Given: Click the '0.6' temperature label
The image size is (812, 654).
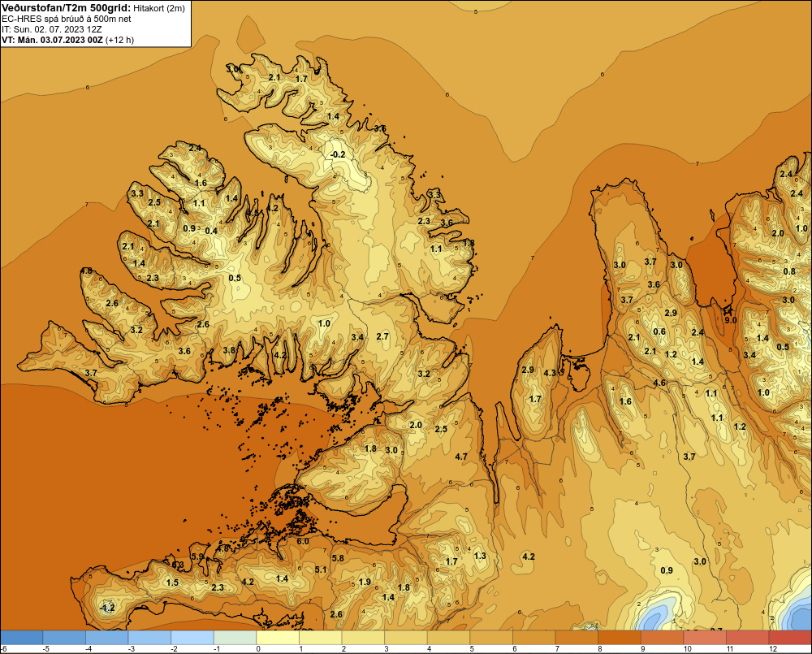Looking at the screenshot, I should coord(659,331).
